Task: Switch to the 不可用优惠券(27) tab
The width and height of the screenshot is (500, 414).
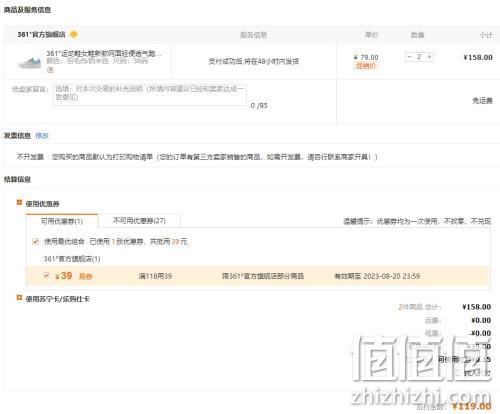Action: click(139, 221)
